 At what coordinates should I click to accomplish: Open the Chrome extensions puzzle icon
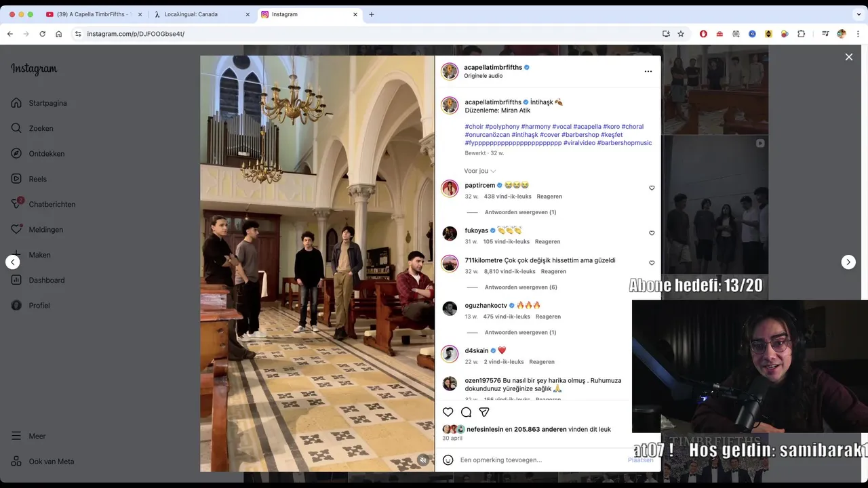pyautogui.click(x=801, y=34)
